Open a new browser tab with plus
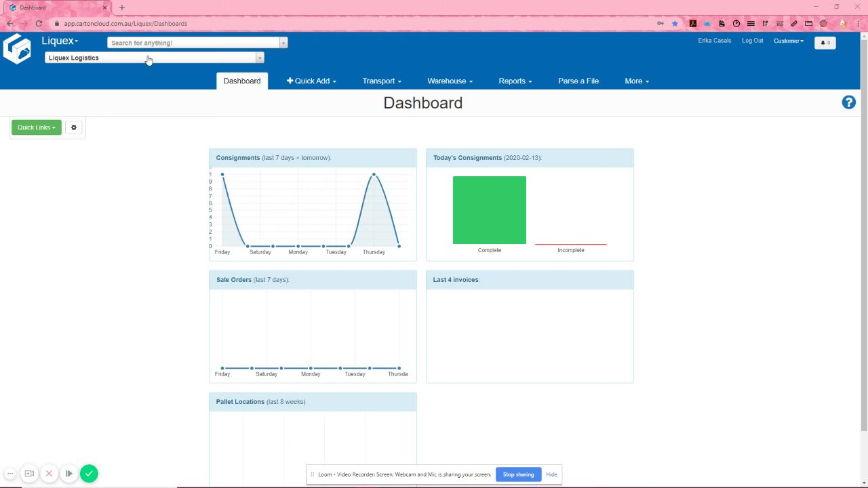This screenshot has width=868, height=488. pos(122,7)
